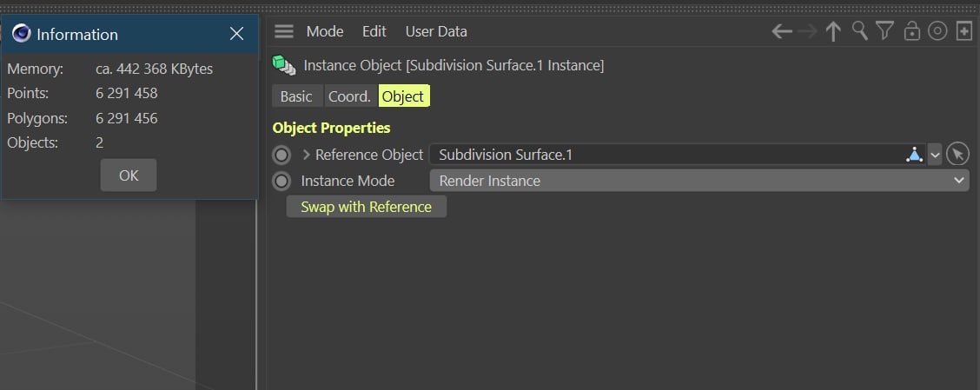
Task: Switch to the Coord. tab
Action: pos(350,96)
